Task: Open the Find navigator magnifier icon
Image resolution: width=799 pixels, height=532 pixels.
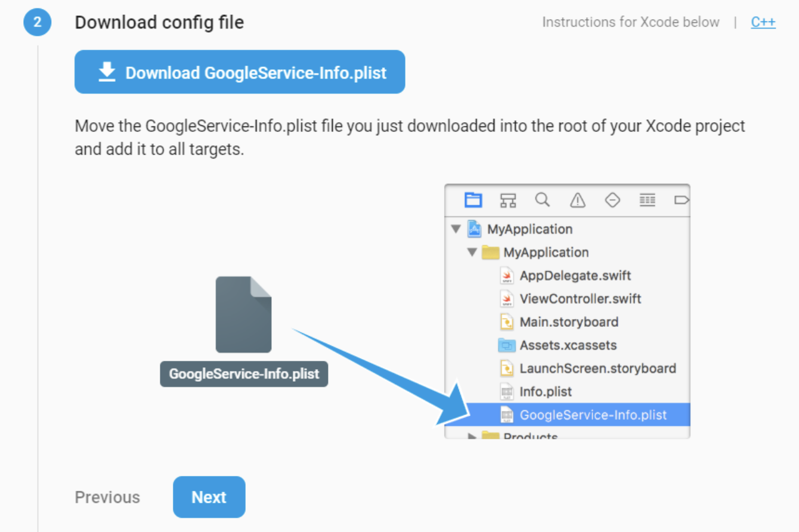Action: [x=542, y=200]
